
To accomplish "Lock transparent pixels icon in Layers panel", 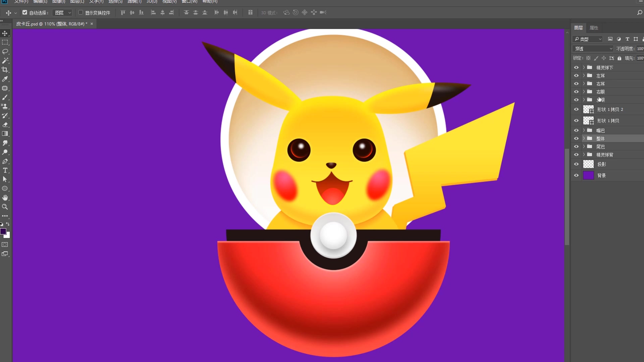I will pos(588,58).
